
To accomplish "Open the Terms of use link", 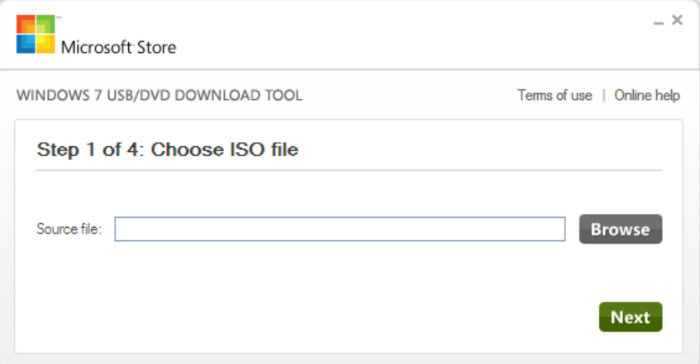I will coord(554,95).
